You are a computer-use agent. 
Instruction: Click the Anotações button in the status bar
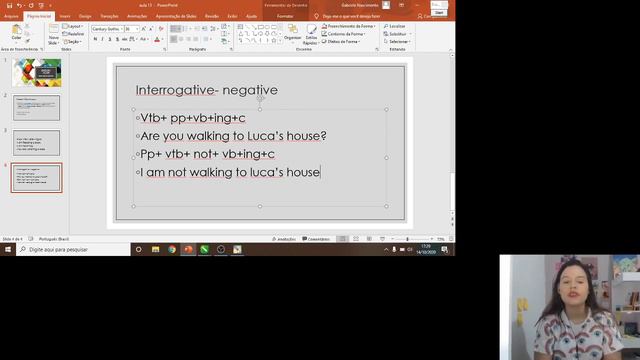coord(284,239)
